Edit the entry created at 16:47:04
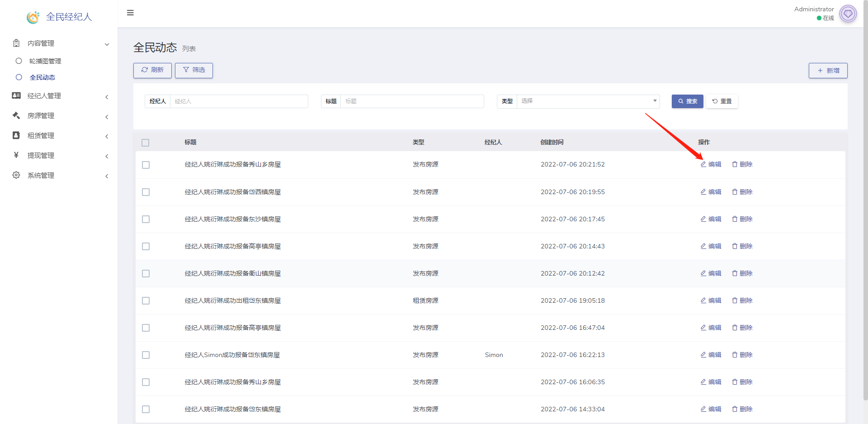This screenshot has height=424, width=868. point(711,328)
